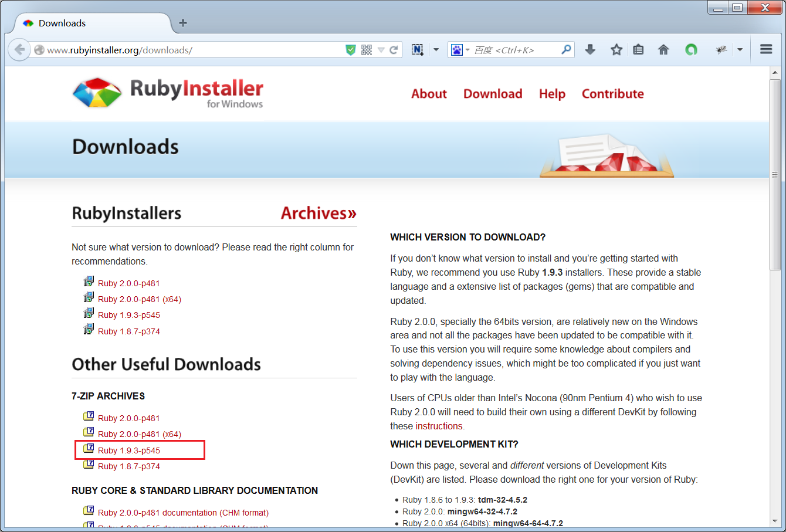Open a new tab with plus button
The width and height of the screenshot is (786, 532).
point(183,23)
